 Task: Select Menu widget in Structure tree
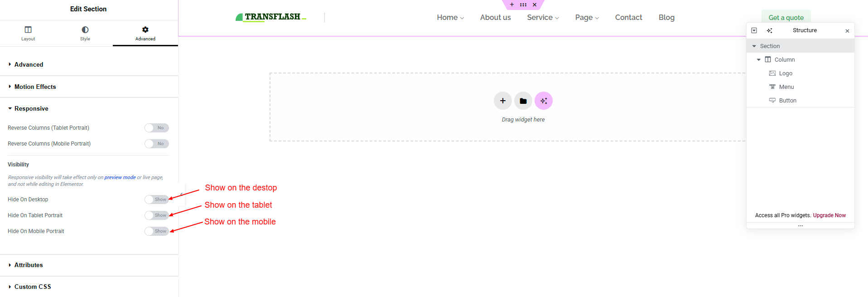point(786,87)
